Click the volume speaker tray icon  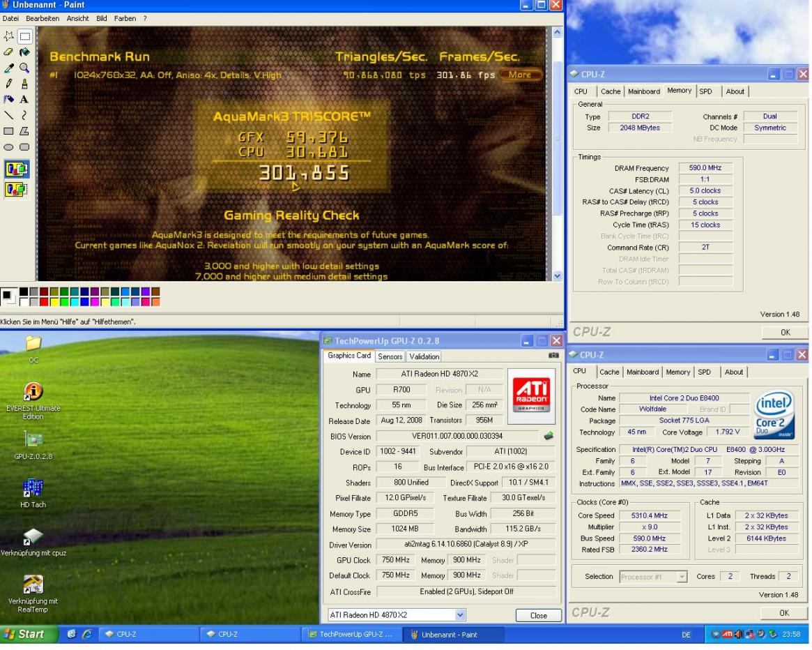click(738, 635)
